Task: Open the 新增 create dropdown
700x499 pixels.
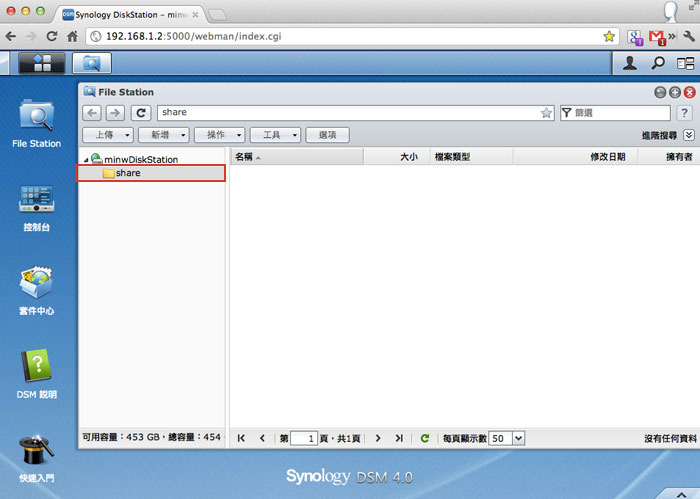Action: tap(164, 135)
